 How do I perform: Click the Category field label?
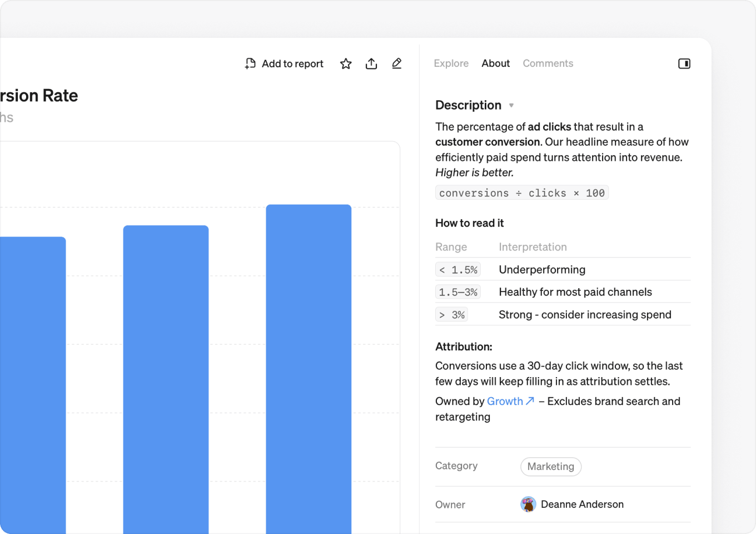(x=456, y=466)
